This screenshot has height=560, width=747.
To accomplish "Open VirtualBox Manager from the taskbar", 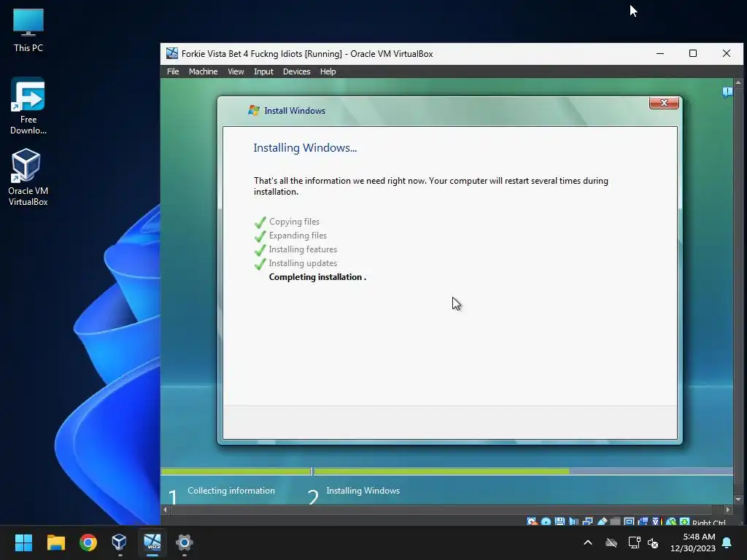I will (120, 542).
